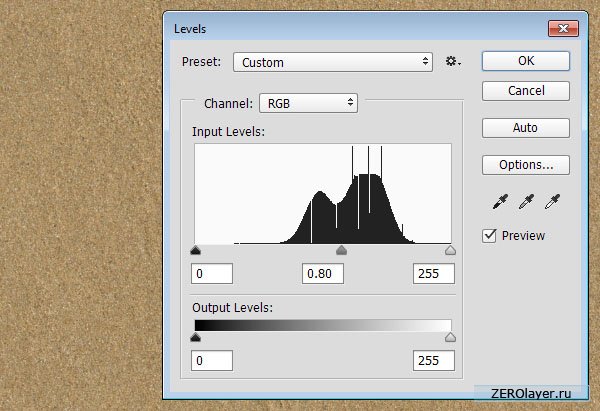Click the Input Levels histogram
Screen dimensions: 600x411
click(323, 194)
